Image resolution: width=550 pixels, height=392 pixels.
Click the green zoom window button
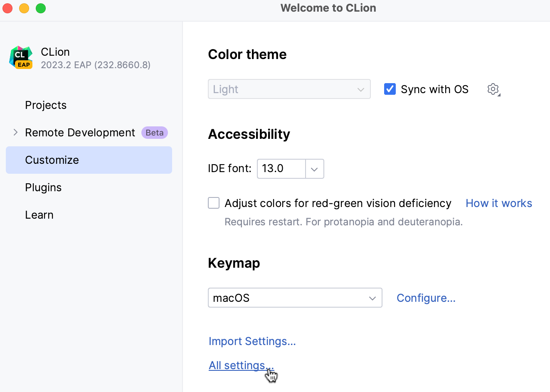point(41,8)
